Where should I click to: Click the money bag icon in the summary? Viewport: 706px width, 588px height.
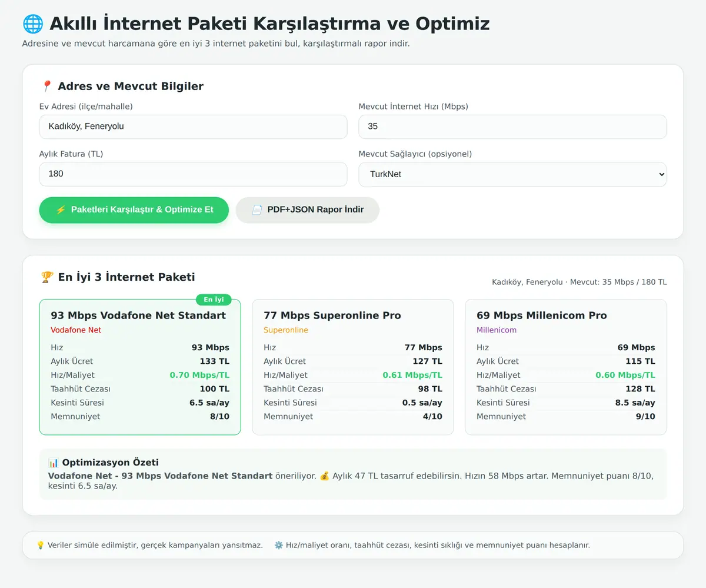click(324, 476)
